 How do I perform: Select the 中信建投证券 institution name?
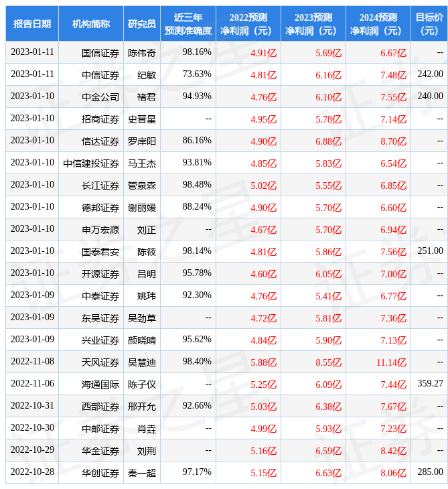92,163
